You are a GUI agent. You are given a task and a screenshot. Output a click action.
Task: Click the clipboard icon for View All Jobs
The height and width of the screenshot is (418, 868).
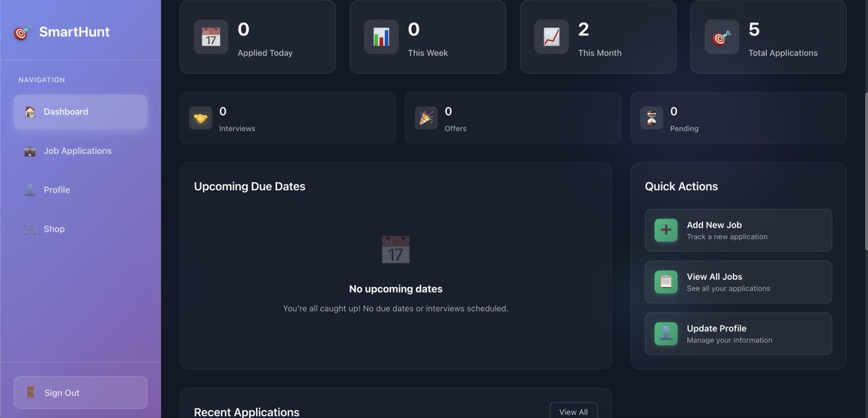665,281
